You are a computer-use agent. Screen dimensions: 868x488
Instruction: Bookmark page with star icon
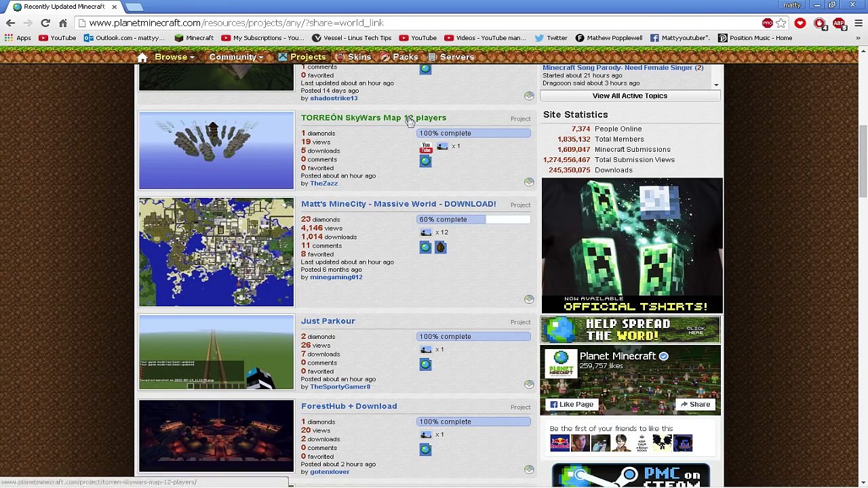tap(781, 23)
